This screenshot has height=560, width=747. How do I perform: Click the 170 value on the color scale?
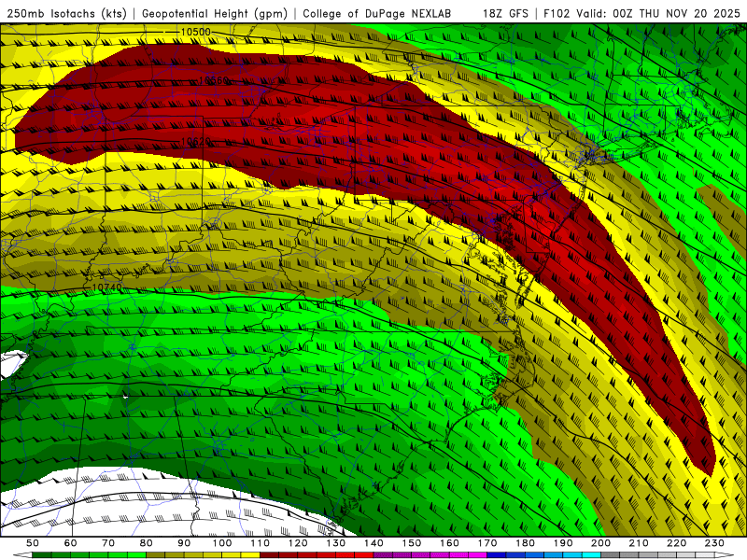487,543
